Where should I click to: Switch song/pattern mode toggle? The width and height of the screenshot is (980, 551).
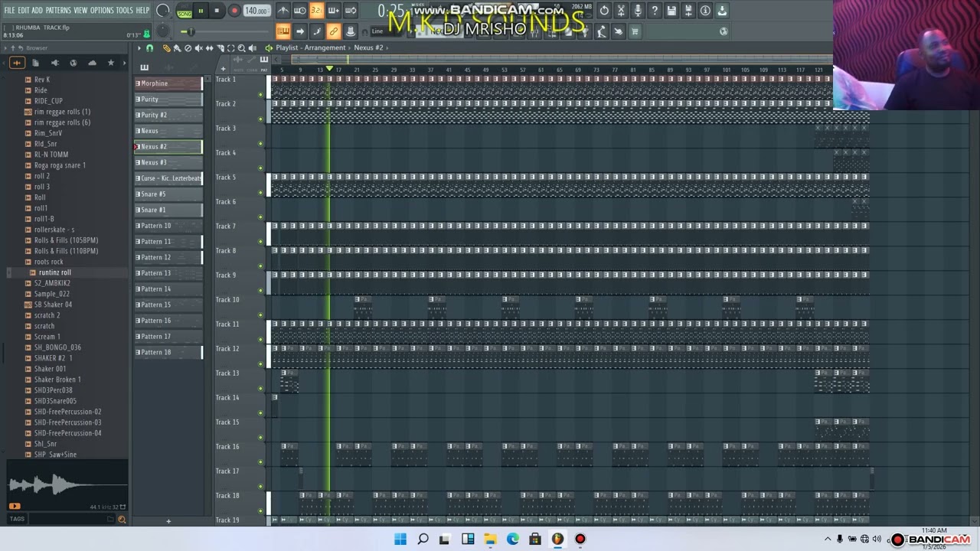click(184, 11)
